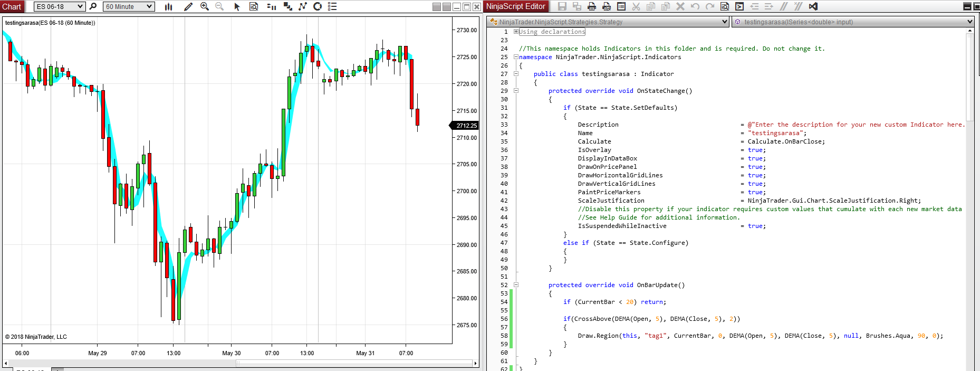The width and height of the screenshot is (980, 371).
Task: Save the NinjaScript file
Action: click(562, 6)
